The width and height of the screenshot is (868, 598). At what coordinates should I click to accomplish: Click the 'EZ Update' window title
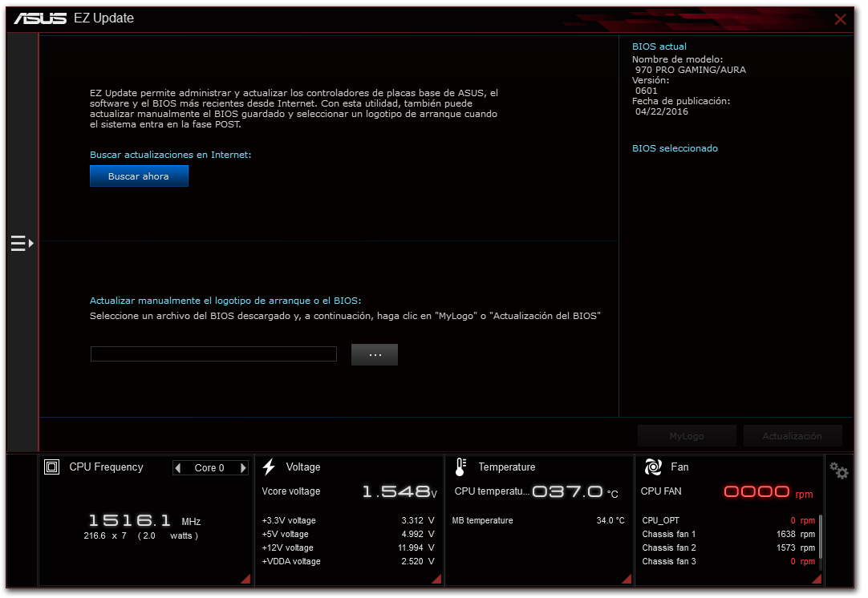point(104,18)
